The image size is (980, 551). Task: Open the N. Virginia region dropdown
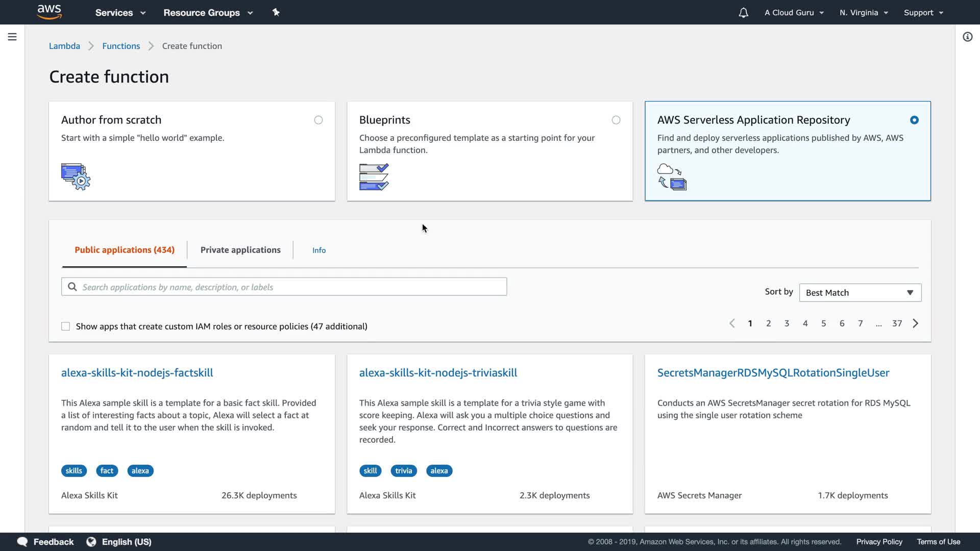[864, 13]
